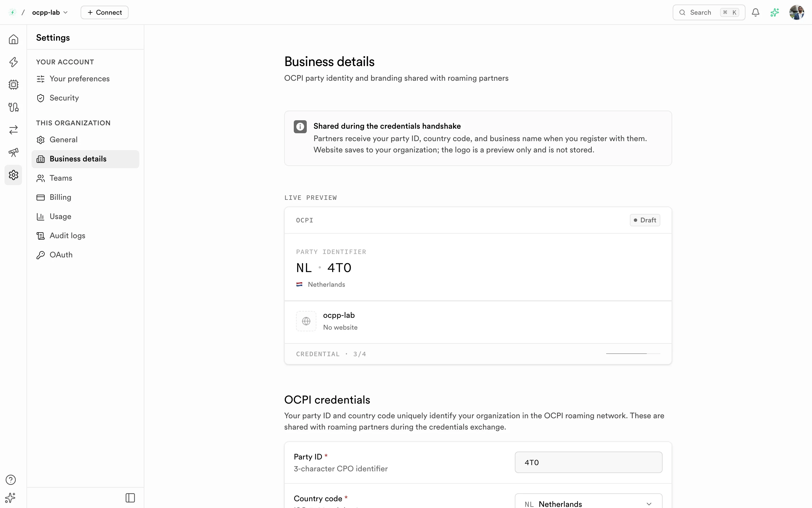Select Business details in sidebar

click(85, 159)
